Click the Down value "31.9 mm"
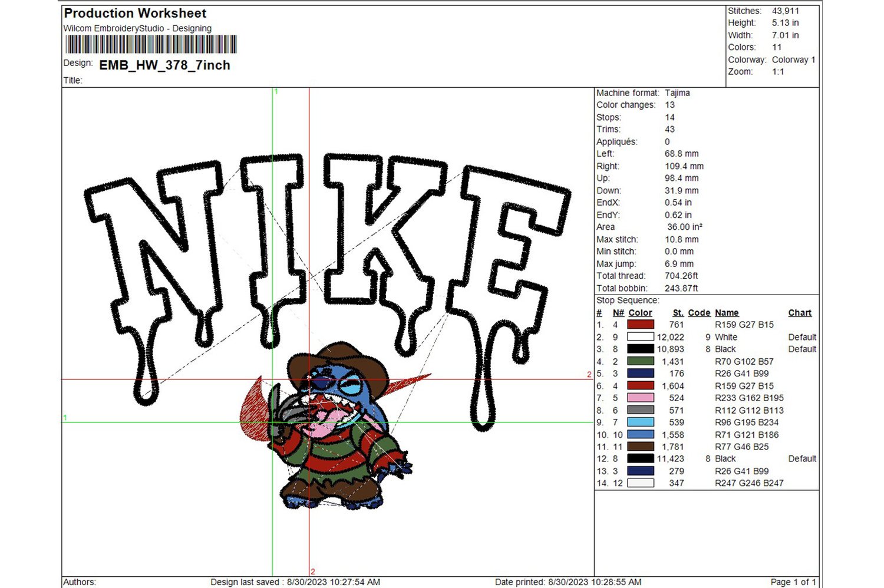The height and width of the screenshot is (588, 884). coord(682,191)
